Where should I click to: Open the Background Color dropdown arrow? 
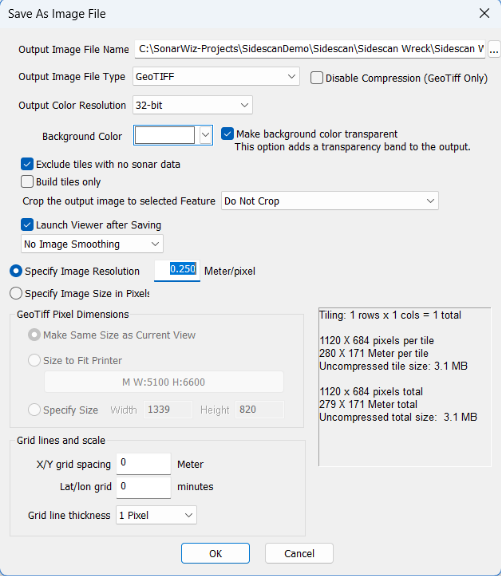click(206, 135)
